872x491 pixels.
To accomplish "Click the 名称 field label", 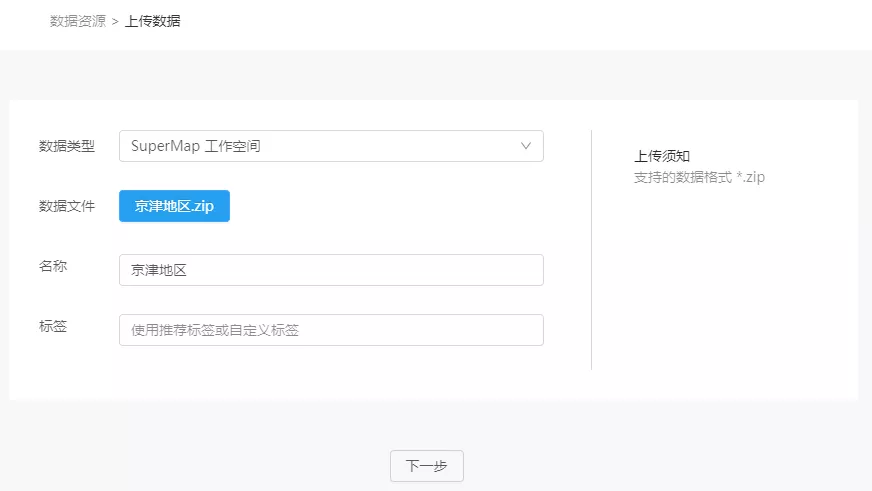I will pos(53,266).
